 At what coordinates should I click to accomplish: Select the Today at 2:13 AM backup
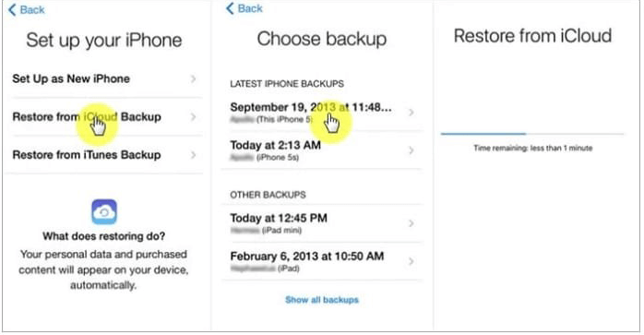coord(322,150)
